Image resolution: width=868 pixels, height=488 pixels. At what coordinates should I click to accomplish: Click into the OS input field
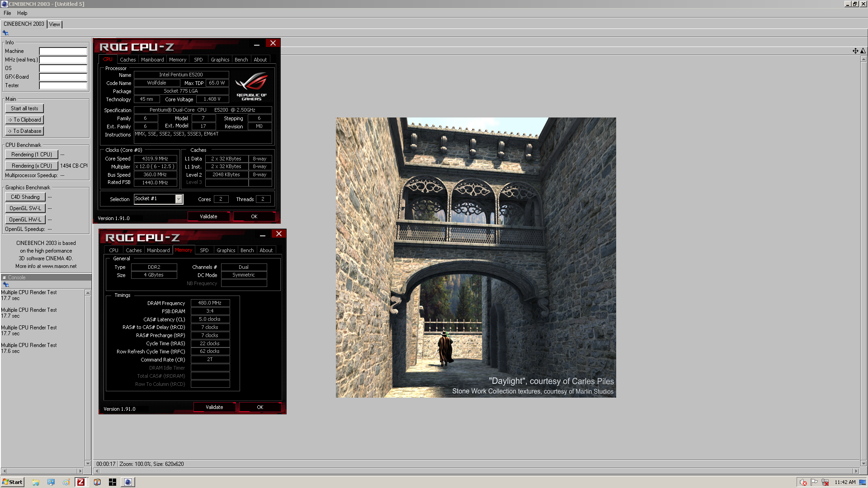[63, 68]
